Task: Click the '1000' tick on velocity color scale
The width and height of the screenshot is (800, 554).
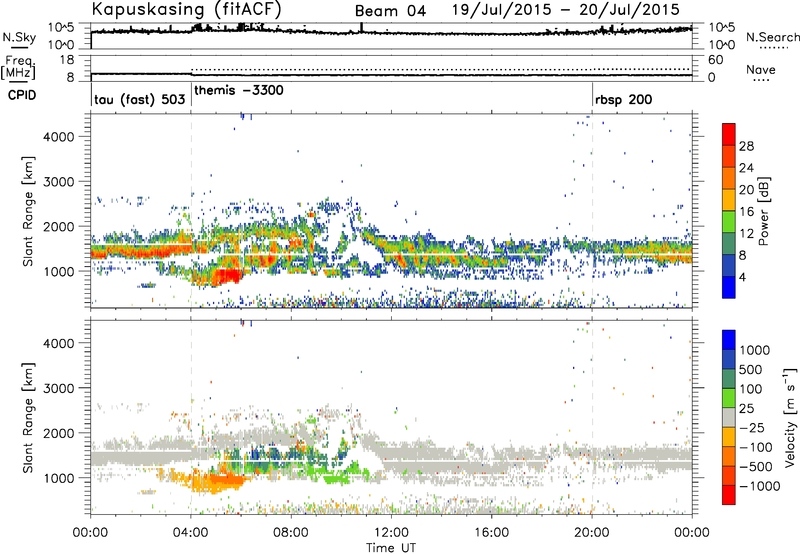Action: (x=755, y=350)
